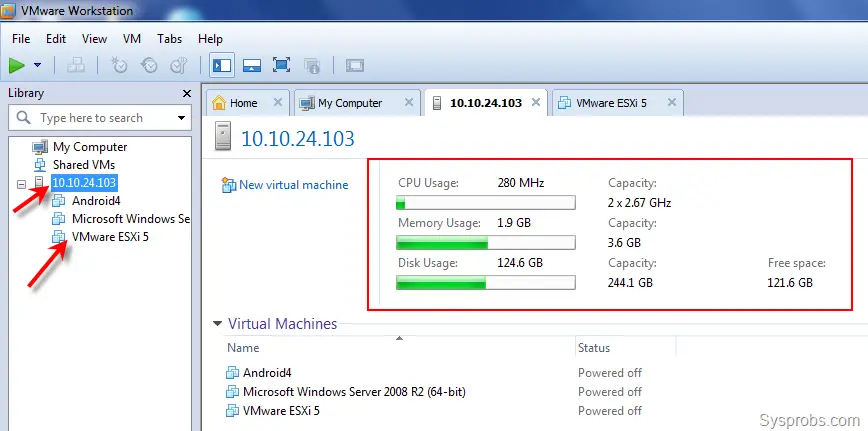Click the Send Ctrl+Alt+Del toolbar icon
Screen dimensions: 868x431
pyautogui.click(x=76, y=65)
